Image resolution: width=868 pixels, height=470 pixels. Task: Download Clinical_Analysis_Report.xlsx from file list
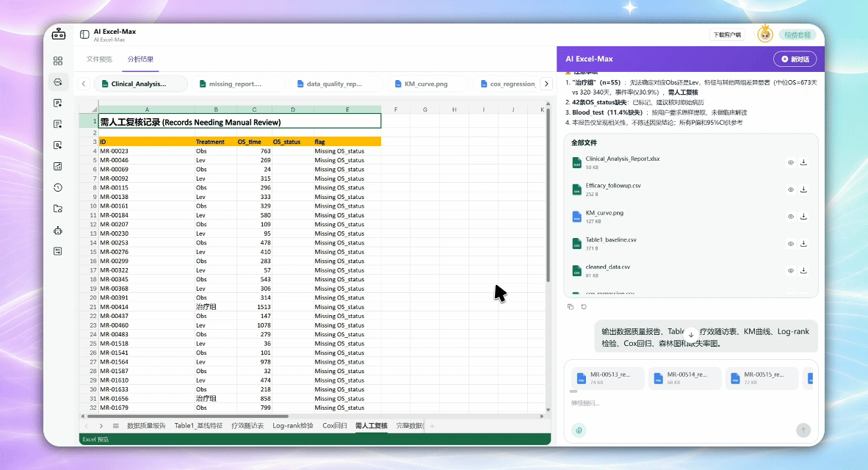[803, 162]
